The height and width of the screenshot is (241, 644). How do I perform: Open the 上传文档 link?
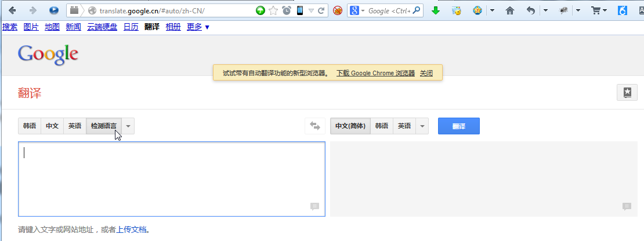(132, 229)
